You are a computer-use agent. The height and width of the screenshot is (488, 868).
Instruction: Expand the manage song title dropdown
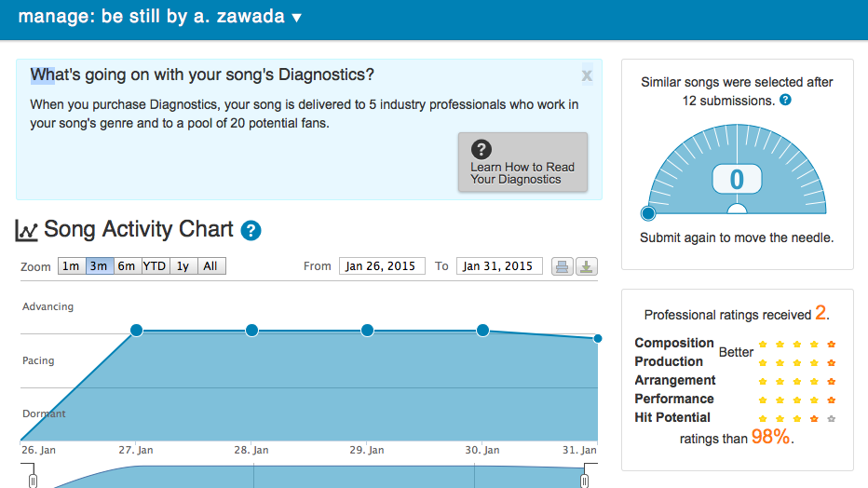click(297, 18)
